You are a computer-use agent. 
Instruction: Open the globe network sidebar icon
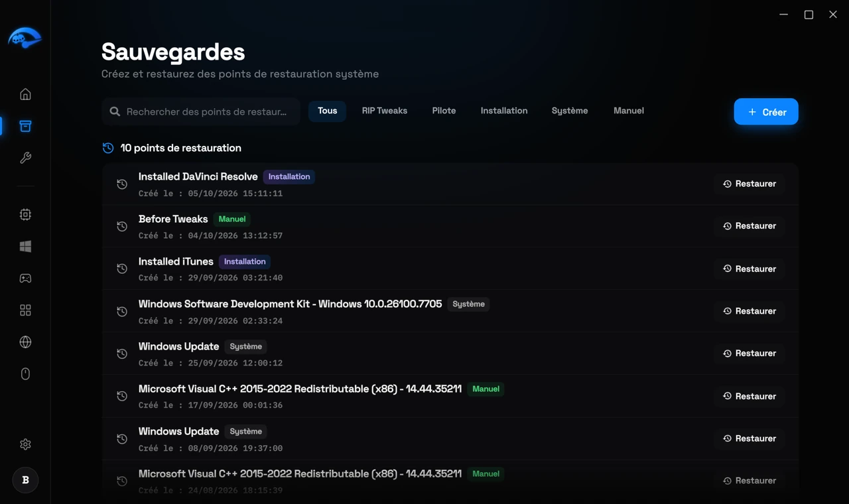pyautogui.click(x=25, y=342)
